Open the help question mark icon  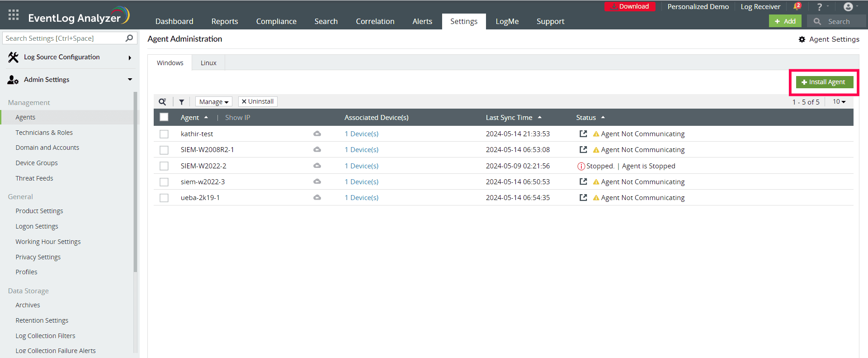click(x=819, y=7)
